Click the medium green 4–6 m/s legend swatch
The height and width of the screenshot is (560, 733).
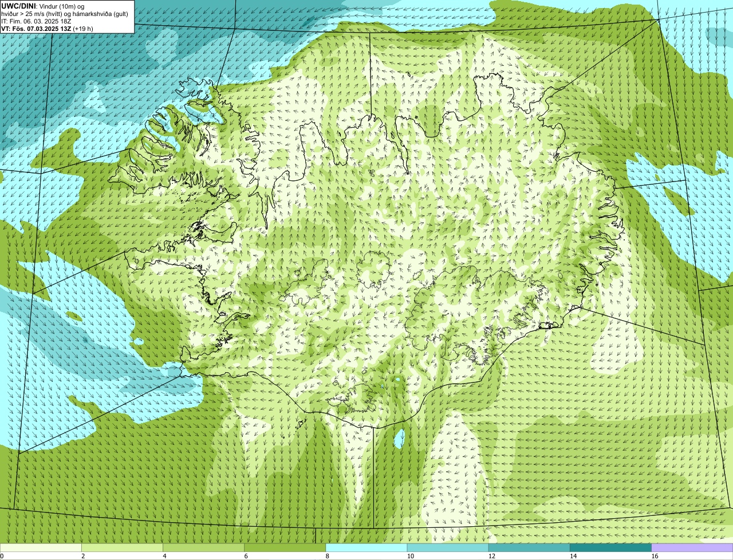click(203, 548)
